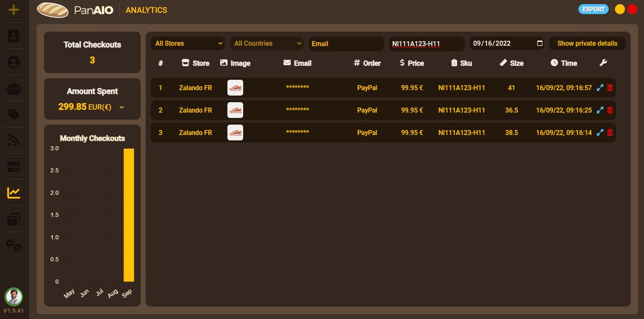The image size is (644, 319).
Task: Open the analytics chart sidebar icon
Action: (x=14, y=193)
